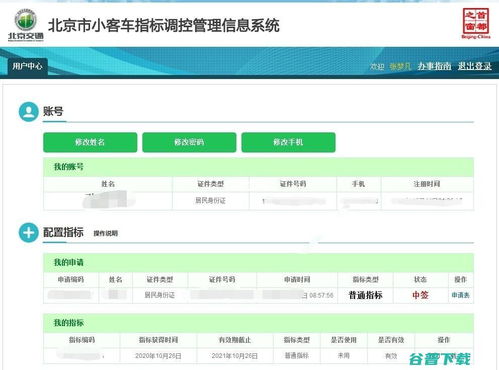The height and width of the screenshot is (370, 499).
Task: Click the 普通指标 cell in 我的申请
Action: click(365, 295)
